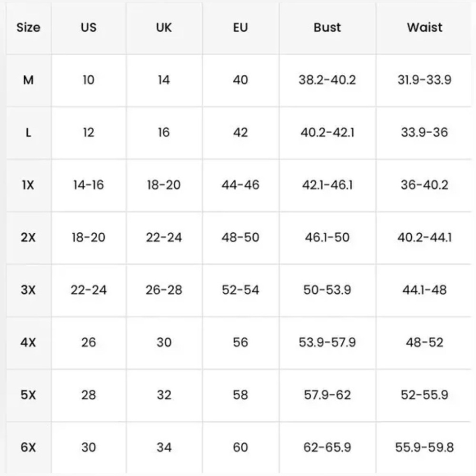Image resolution: width=476 pixels, height=476 pixels.
Task: Select the 4X size row label
Action: point(28,342)
